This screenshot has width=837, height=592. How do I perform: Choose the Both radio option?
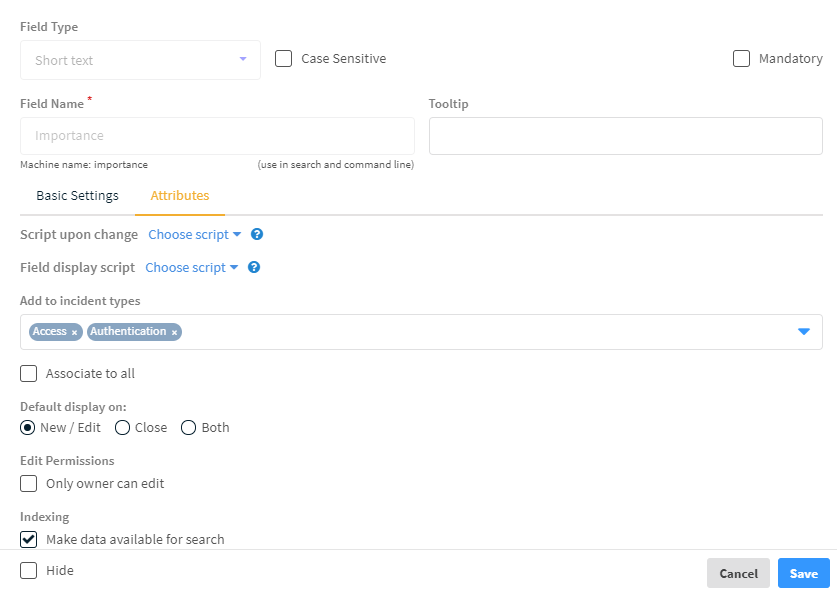188,428
